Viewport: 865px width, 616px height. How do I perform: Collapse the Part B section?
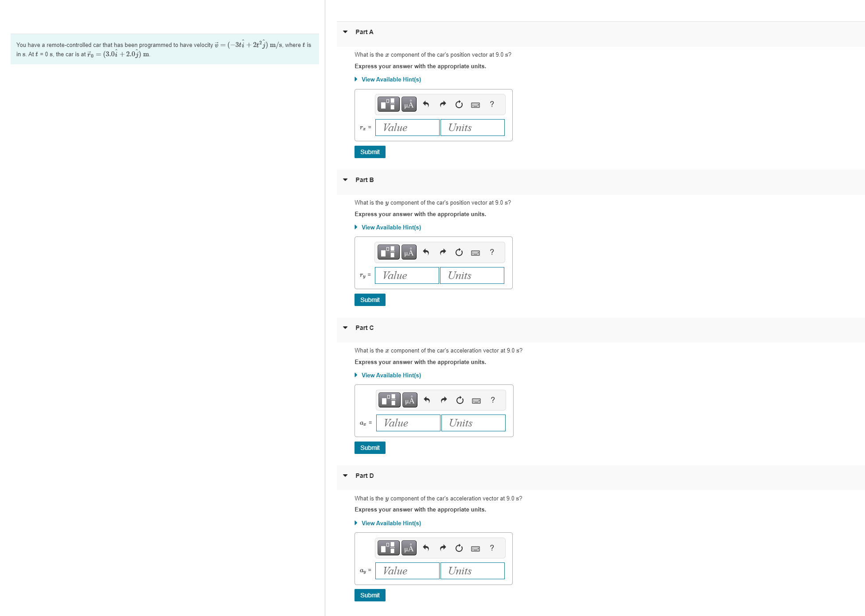point(345,180)
